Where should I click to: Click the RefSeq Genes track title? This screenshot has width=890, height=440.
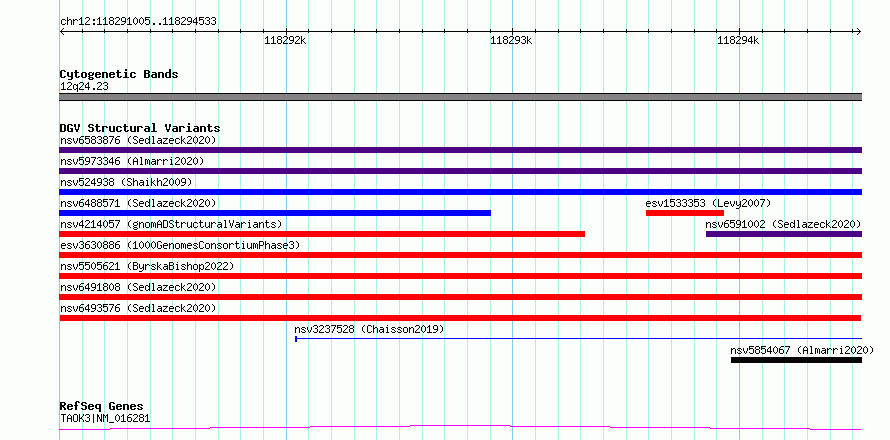click(102, 407)
